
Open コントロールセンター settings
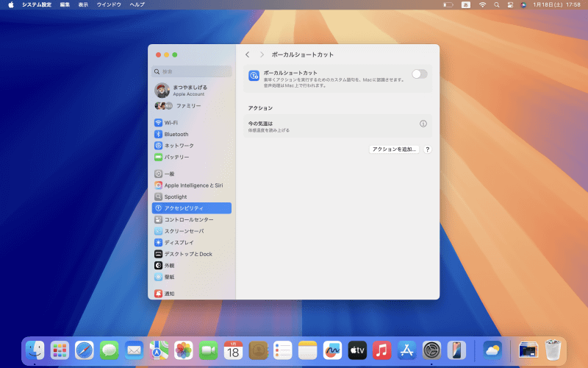click(x=192, y=219)
